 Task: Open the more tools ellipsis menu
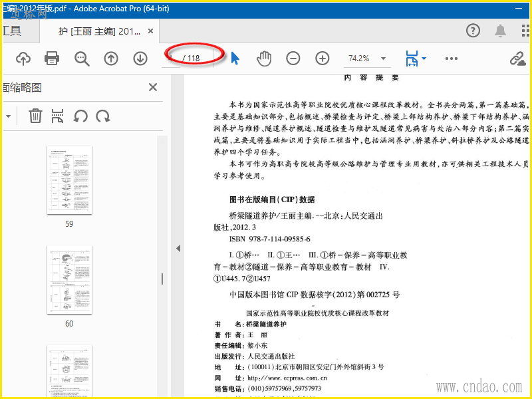(x=452, y=59)
